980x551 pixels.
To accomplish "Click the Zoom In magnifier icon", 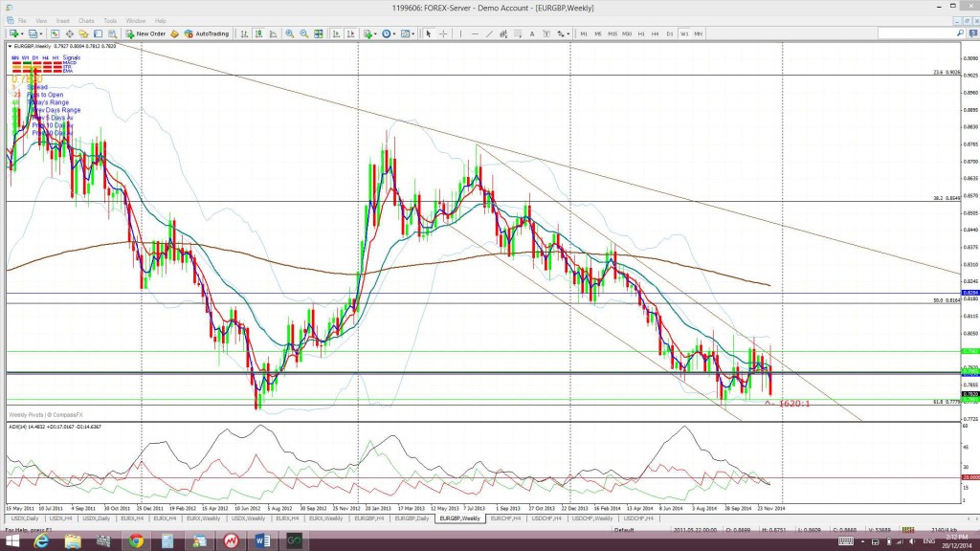I will pos(289,33).
